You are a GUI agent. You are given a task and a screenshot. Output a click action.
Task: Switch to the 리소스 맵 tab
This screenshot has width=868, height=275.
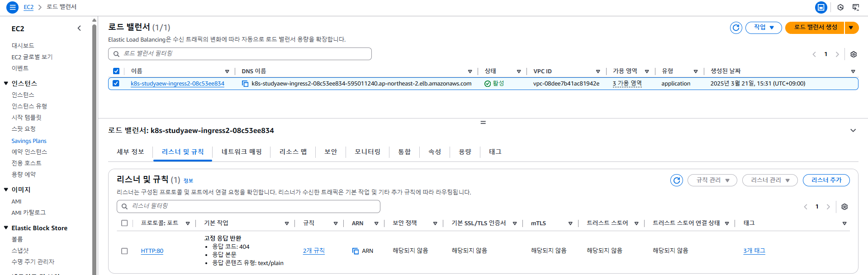coord(293,152)
